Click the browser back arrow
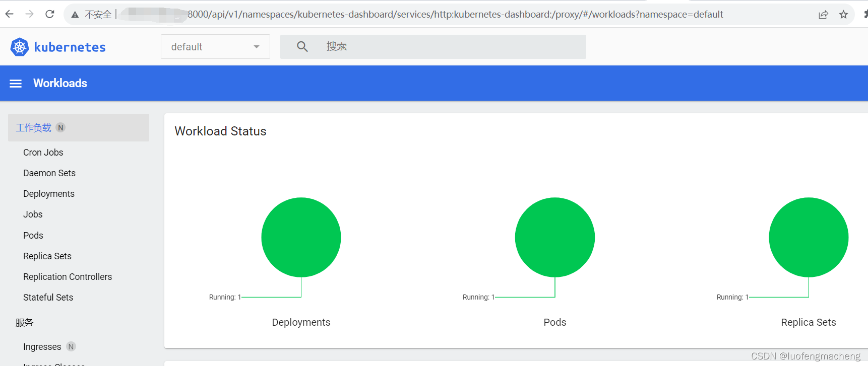This screenshot has height=366, width=868. [x=9, y=14]
